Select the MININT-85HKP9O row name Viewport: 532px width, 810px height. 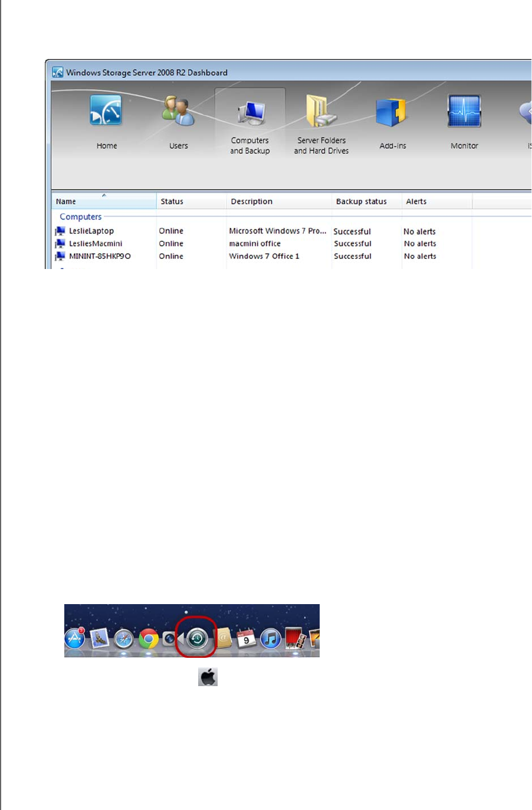(100, 256)
